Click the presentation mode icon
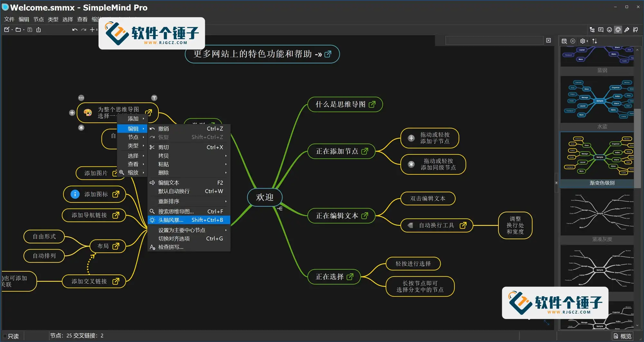 point(636,30)
